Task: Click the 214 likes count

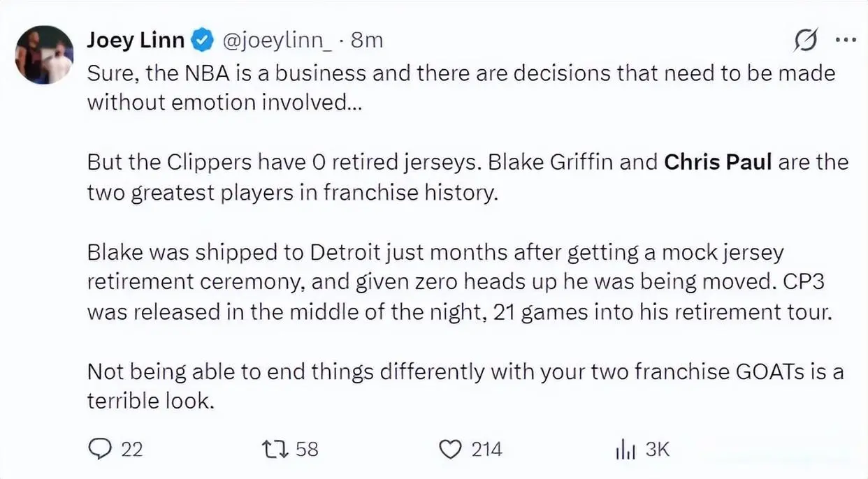Action: pyautogui.click(x=486, y=449)
